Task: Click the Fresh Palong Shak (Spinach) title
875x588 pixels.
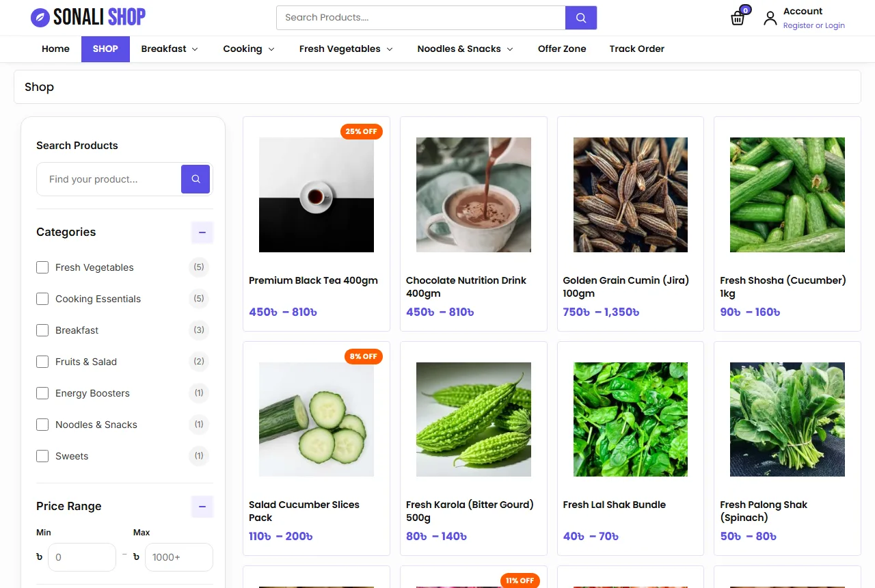Action: click(x=764, y=511)
